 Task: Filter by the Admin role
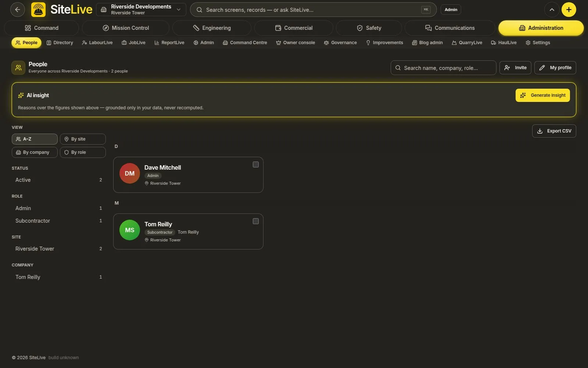coord(58,208)
